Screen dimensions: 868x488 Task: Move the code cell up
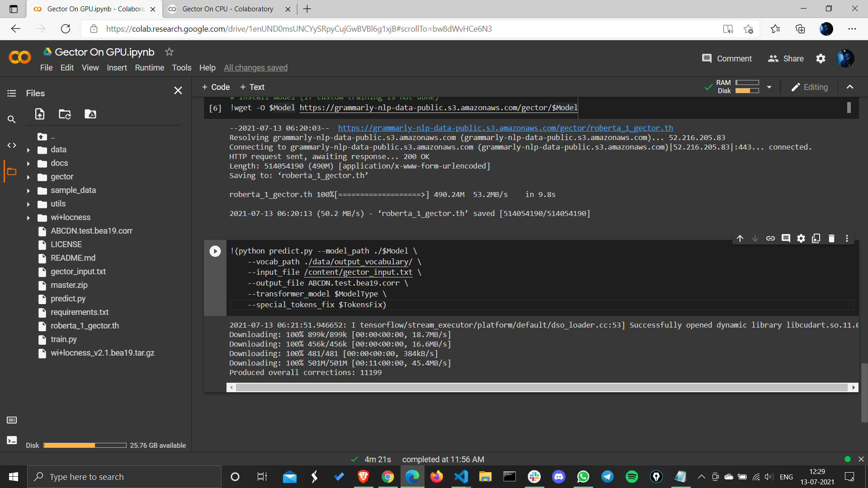tap(740, 238)
